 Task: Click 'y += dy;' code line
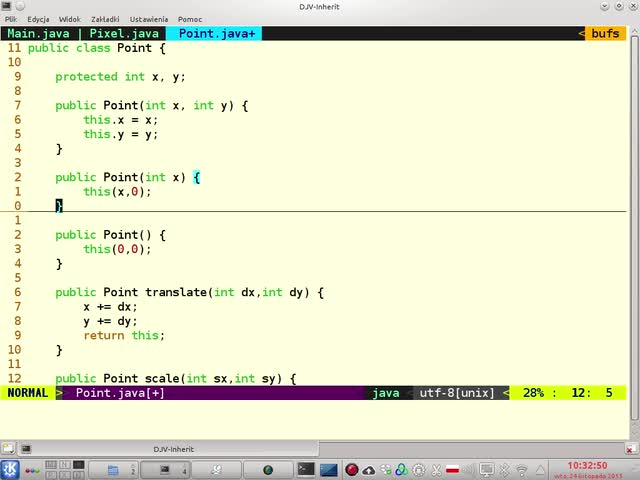click(x=110, y=321)
